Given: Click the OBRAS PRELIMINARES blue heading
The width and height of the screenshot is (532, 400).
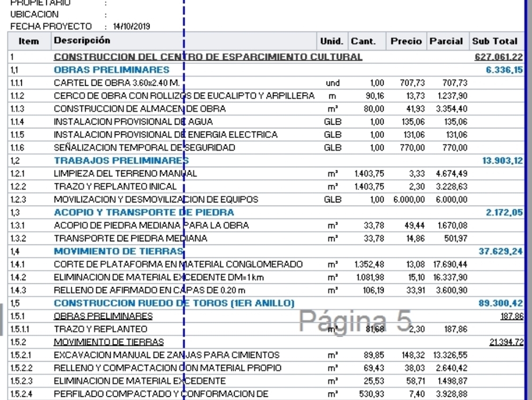Looking at the screenshot, I should (112, 70).
